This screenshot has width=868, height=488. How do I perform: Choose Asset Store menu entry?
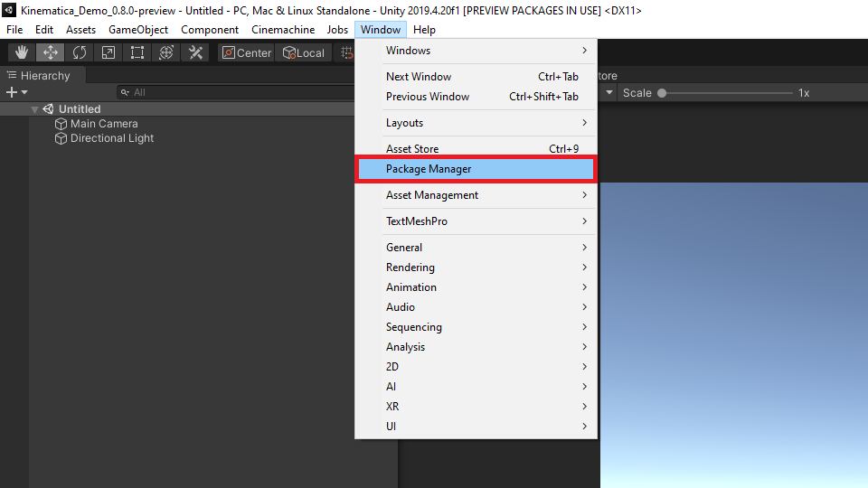(476, 149)
